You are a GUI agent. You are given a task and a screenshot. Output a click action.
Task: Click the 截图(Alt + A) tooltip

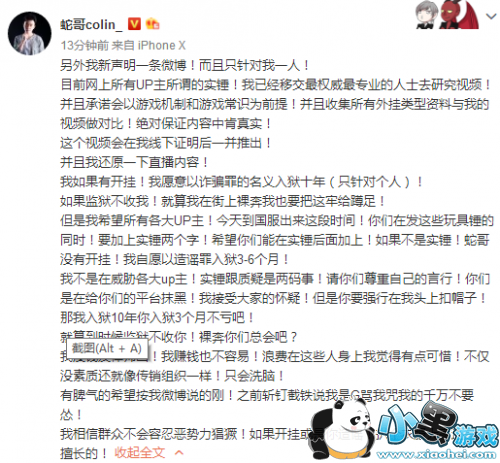point(107,349)
